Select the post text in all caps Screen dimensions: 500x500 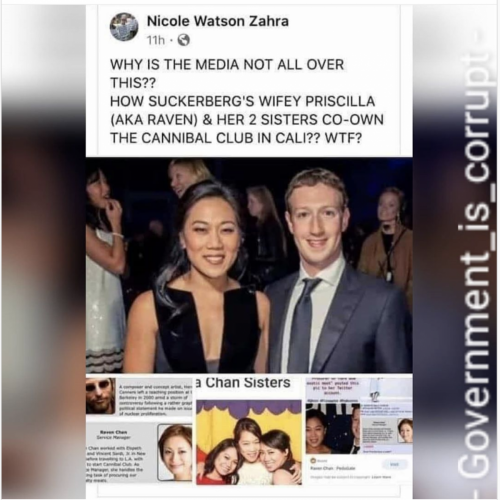(247, 101)
